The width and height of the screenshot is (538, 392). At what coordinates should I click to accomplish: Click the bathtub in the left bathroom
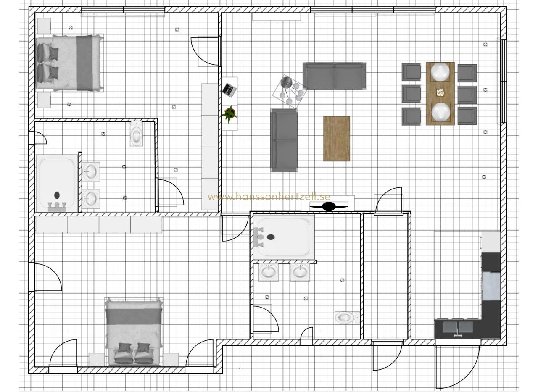(x=57, y=183)
